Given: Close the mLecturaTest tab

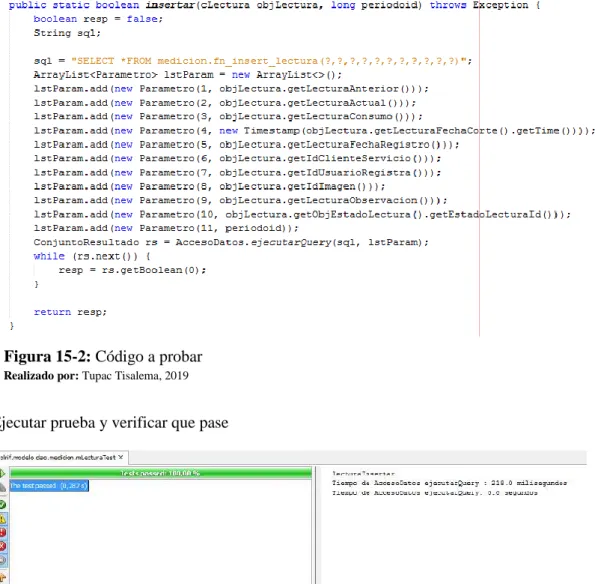Looking at the screenshot, I should (x=121, y=457).
